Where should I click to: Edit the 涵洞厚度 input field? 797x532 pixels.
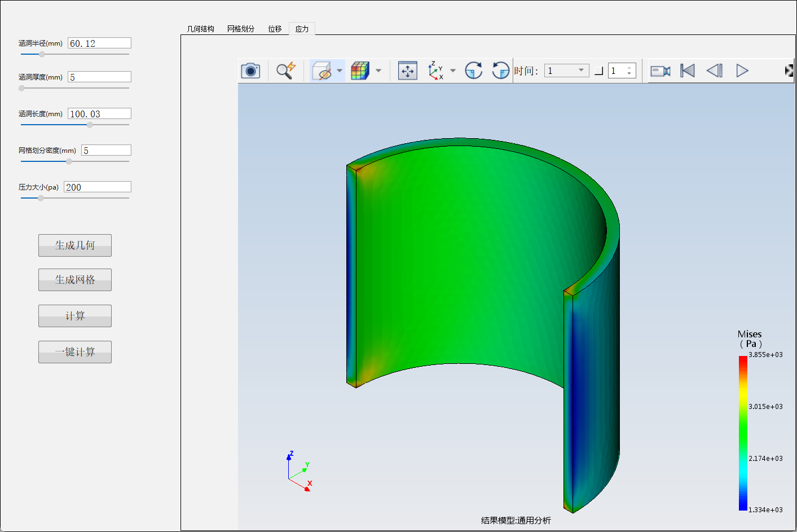coord(99,77)
